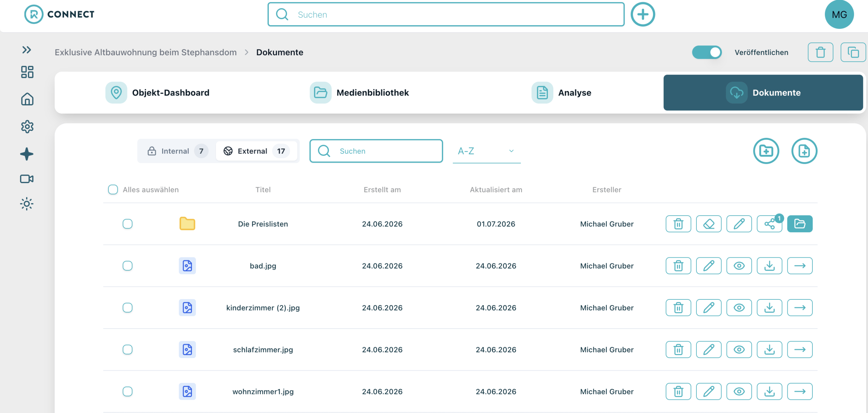This screenshot has height=413, width=868.
Task: Create a new folder
Action: click(766, 151)
